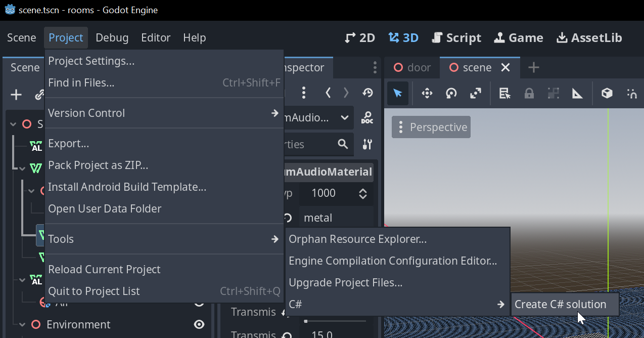
Task: Toggle the use local space cube icon
Action: (607, 93)
